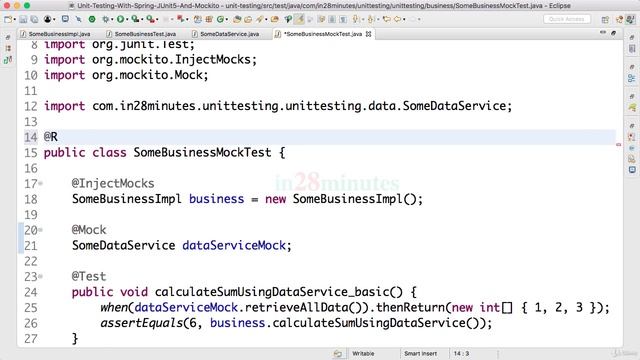Expand the Run configurations dropdown
The image size is (640, 360).
(x=127, y=19)
